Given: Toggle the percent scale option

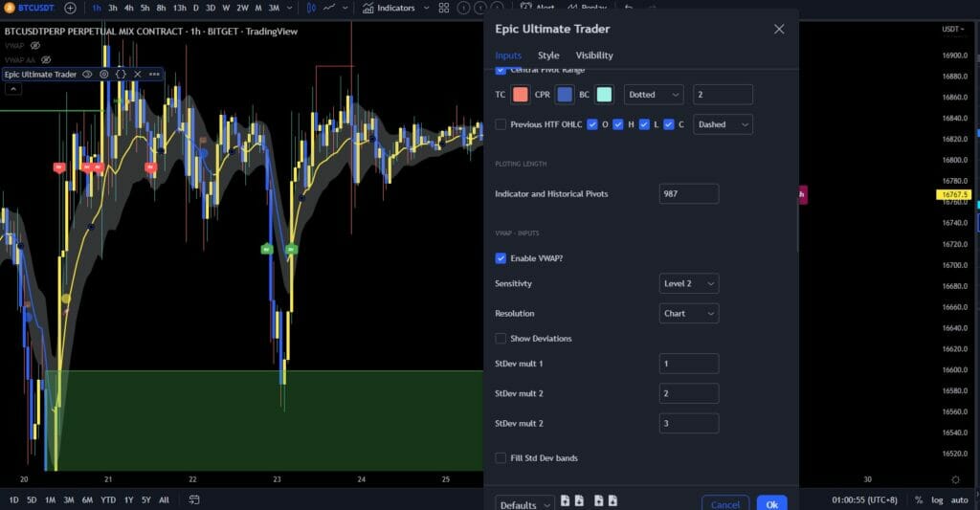Looking at the screenshot, I should (x=918, y=500).
